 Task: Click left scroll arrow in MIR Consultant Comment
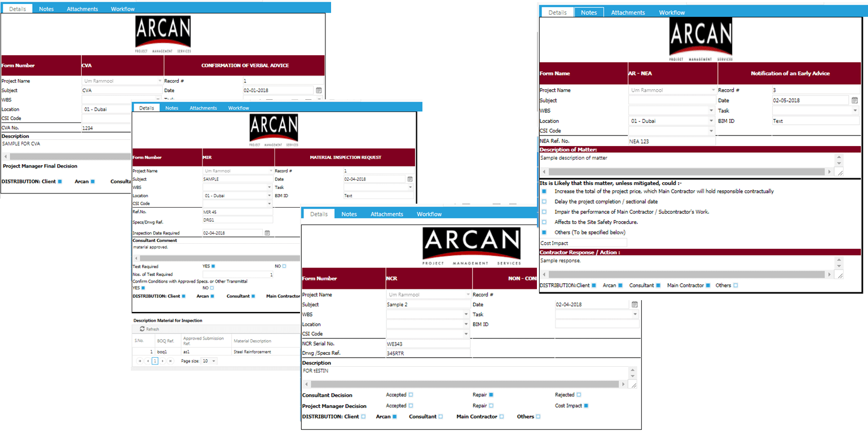[x=135, y=258]
